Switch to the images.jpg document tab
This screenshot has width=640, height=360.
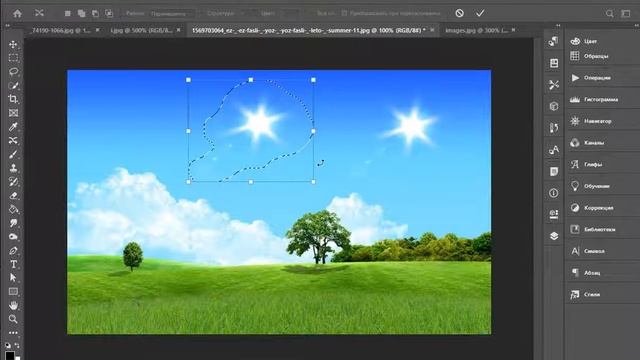pyautogui.click(x=476, y=30)
